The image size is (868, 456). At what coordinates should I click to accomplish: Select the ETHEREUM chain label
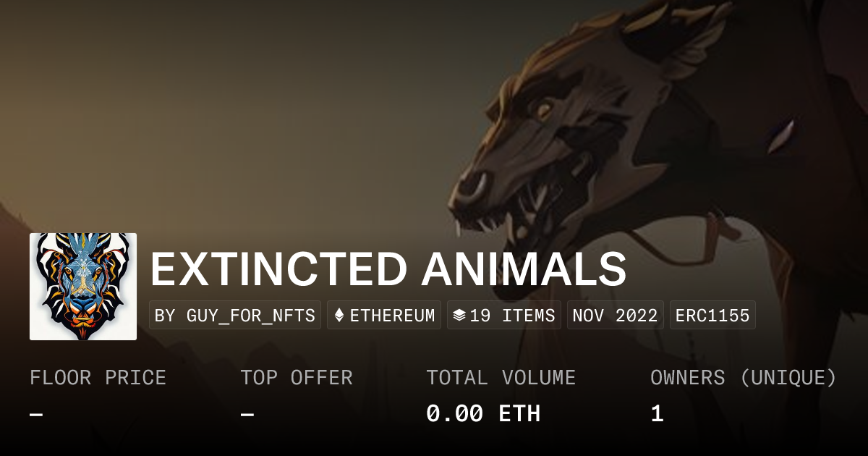pyautogui.click(x=392, y=316)
